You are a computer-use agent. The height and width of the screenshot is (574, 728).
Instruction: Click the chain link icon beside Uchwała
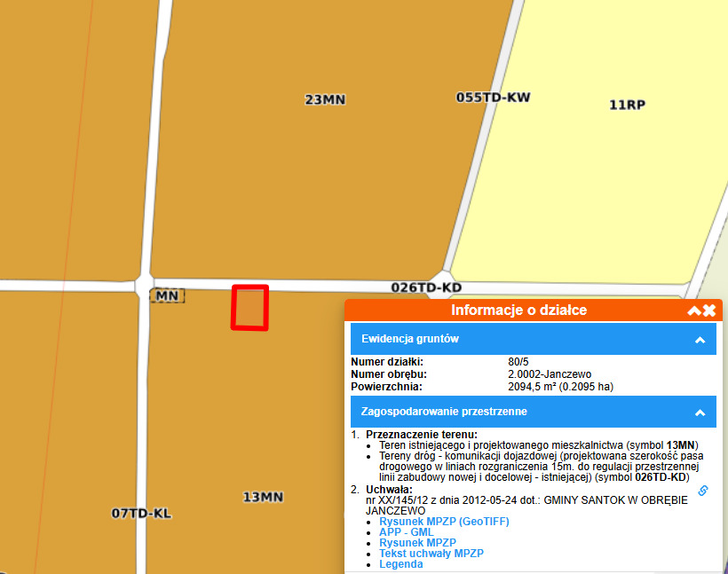[x=703, y=491]
